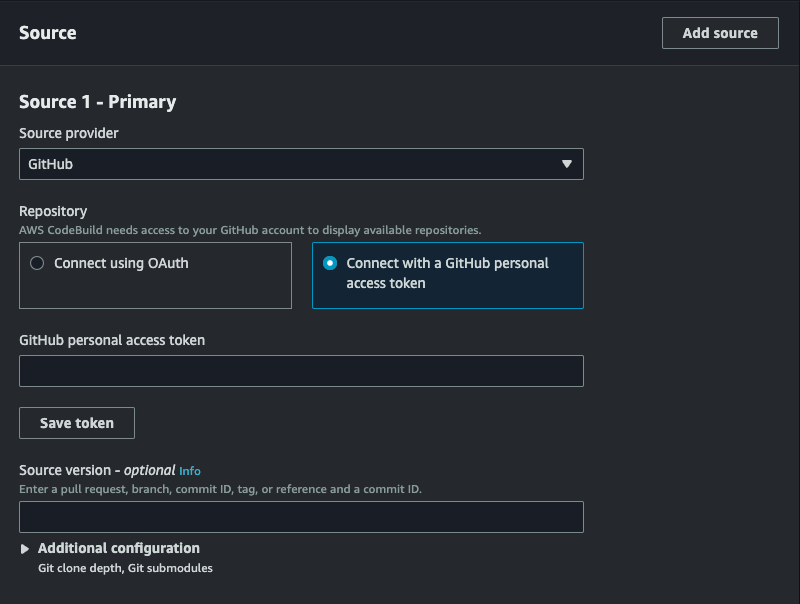Click 'Connect with a GitHub personal access token' text

447,273
